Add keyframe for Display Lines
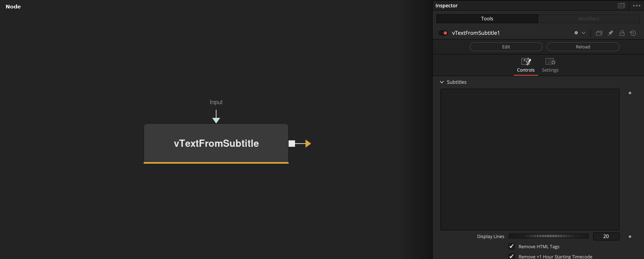 coord(630,236)
